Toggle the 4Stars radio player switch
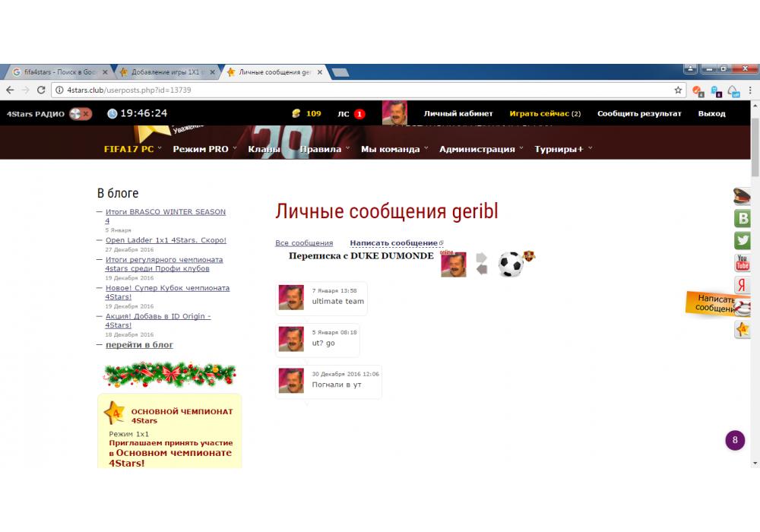Viewport: 760px width, 532px height. (x=81, y=114)
